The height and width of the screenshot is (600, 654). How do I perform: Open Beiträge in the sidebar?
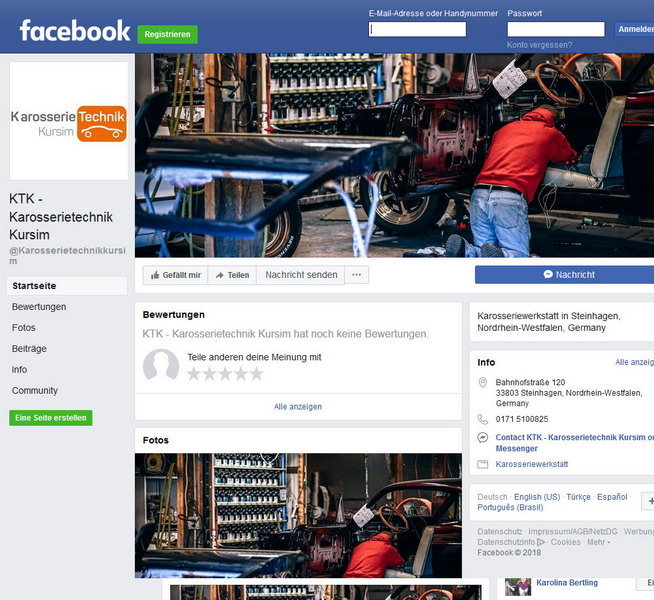[29, 349]
